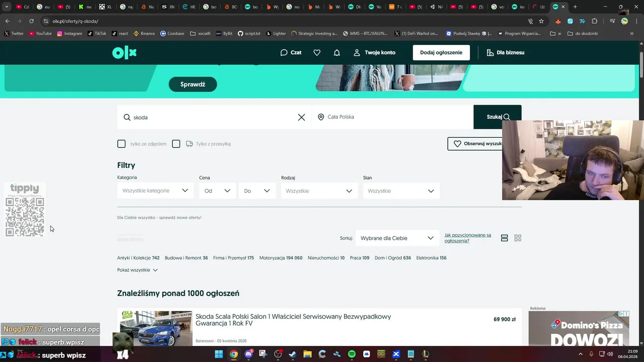Toggle tylko ze zdjęciem checkbox
Image resolution: width=644 pixels, height=362 pixels.
coord(121,144)
